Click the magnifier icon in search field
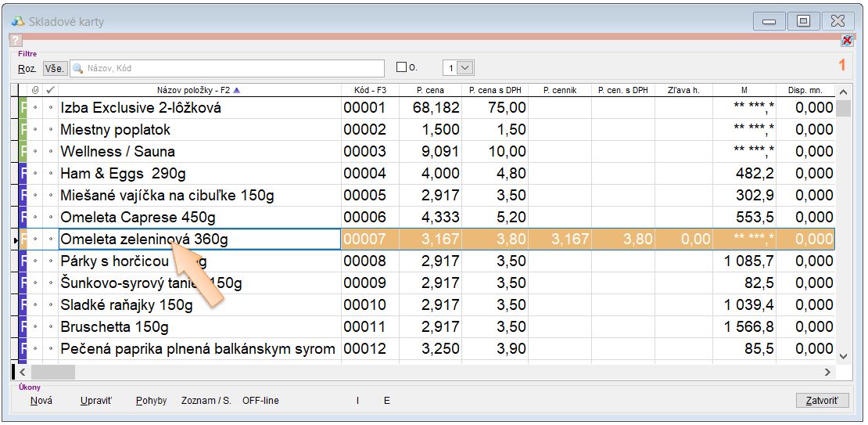This screenshot has width=868, height=425. tap(78, 68)
